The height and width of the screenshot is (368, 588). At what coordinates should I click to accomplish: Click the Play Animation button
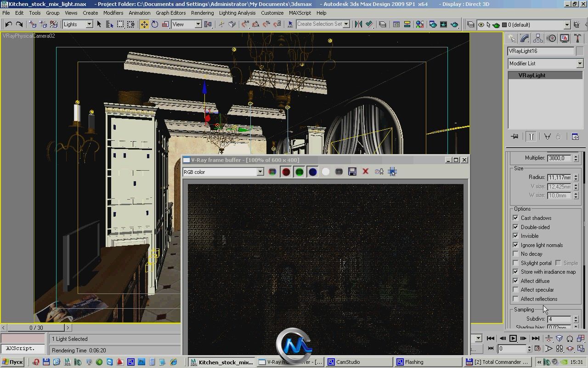coord(513,339)
